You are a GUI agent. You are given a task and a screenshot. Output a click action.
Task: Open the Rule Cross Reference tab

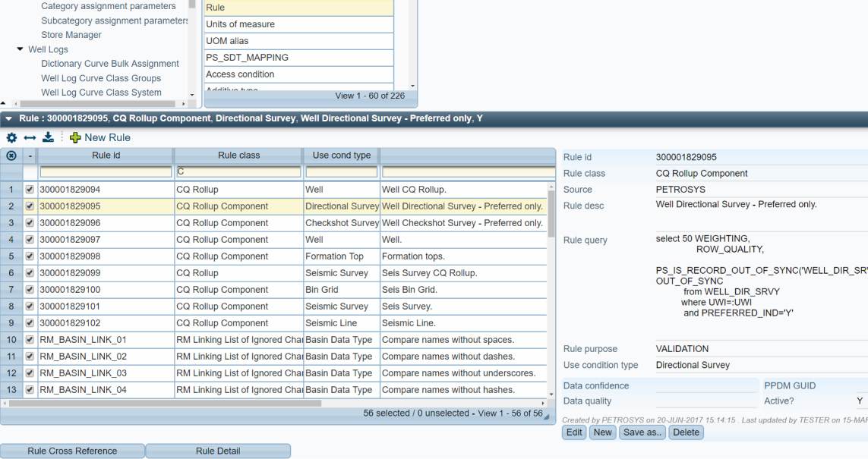tap(72, 451)
